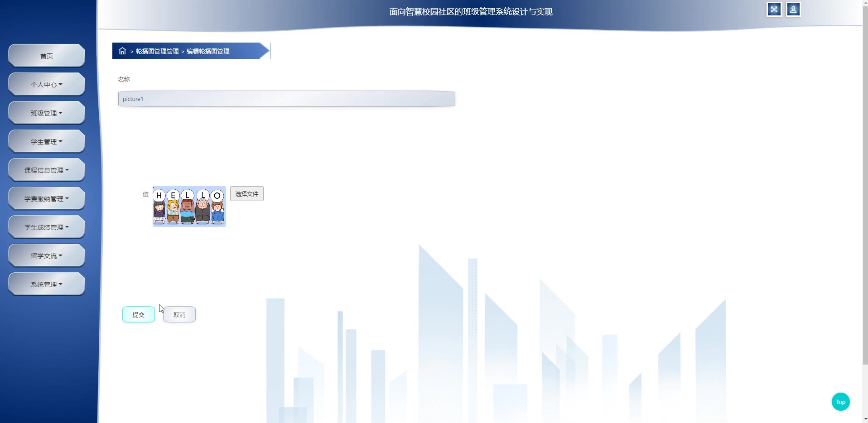Click the 轮播图管理管理 breadcrumb link

click(x=157, y=51)
